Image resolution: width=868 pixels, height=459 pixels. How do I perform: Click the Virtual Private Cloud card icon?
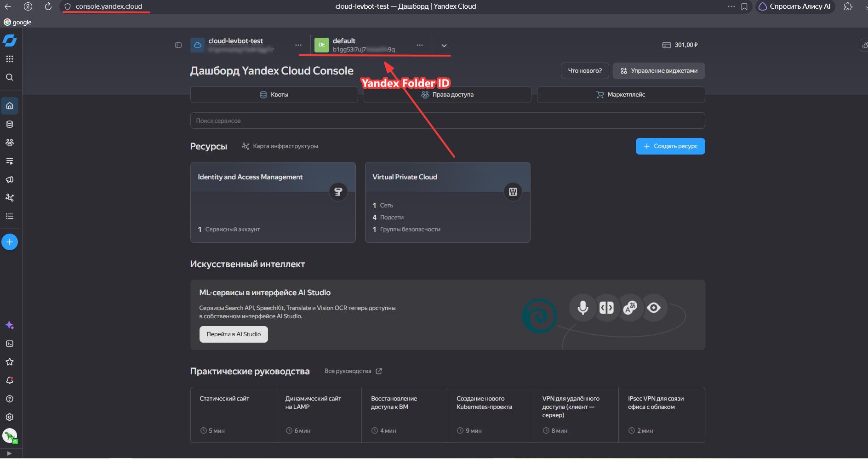click(x=513, y=192)
